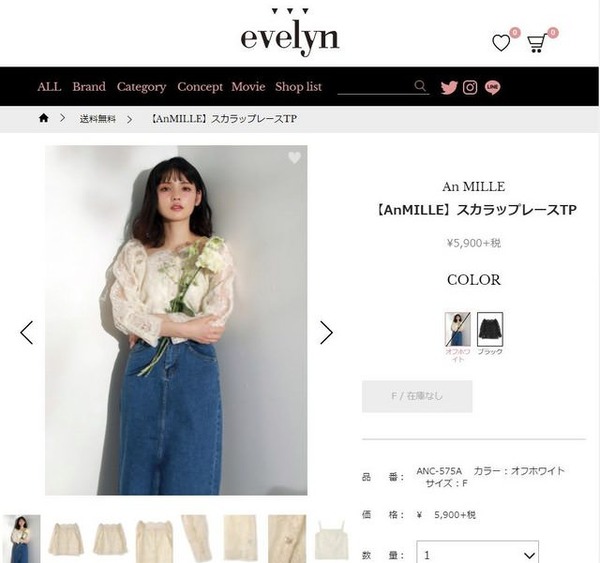Open the Brand menu
600x563 pixels.
tap(89, 86)
